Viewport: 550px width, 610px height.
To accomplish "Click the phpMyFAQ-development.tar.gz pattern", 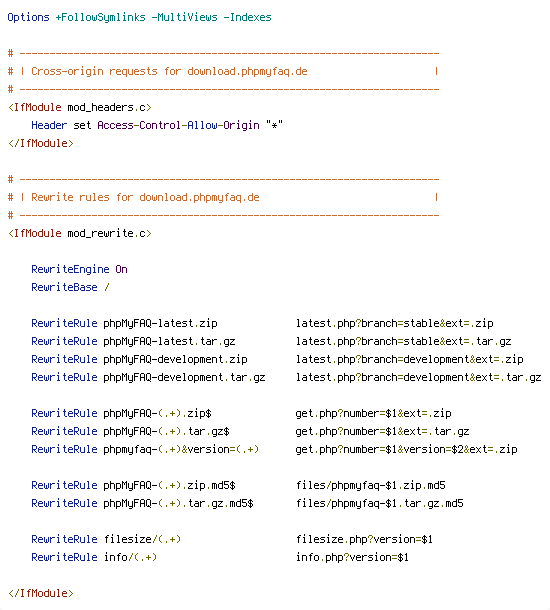I will [x=184, y=377].
